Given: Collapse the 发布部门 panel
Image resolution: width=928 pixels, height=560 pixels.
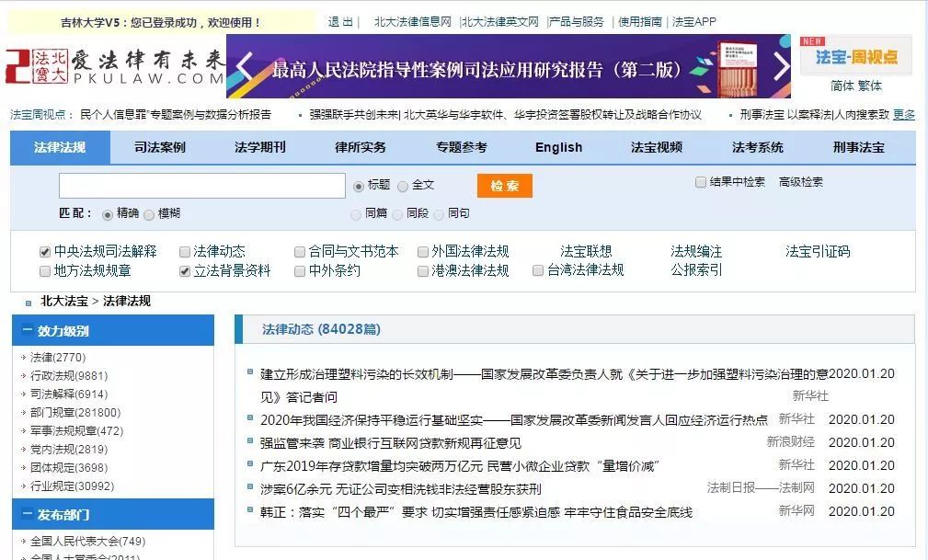Looking at the screenshot, I should pyautogui.click(x=24, y=515).
